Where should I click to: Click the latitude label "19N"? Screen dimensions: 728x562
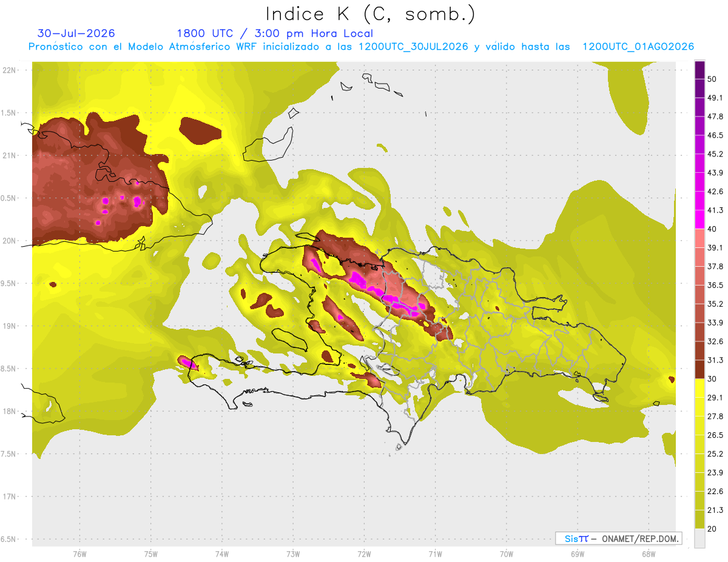tap(10, 326)
